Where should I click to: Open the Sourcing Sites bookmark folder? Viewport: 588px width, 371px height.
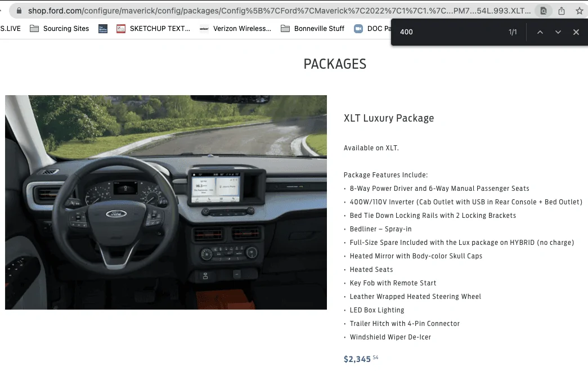[x=59, y=29]
